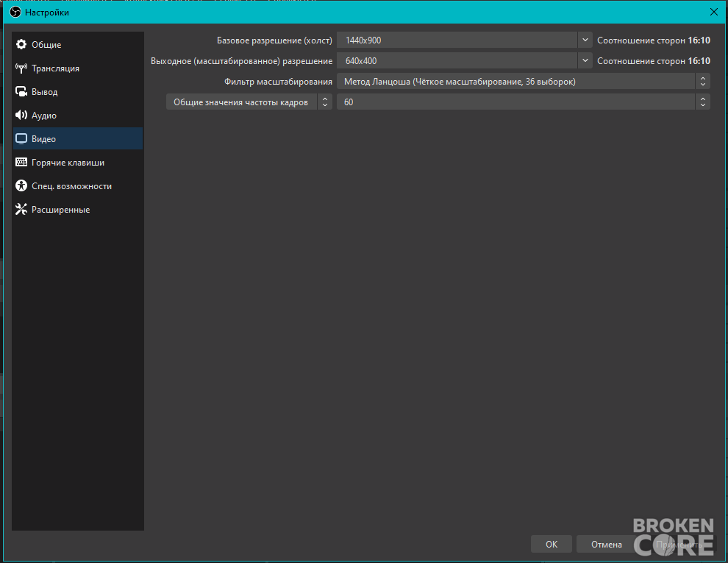The width and height of the screenshot is (728, 563).
Task: Click the tools icon for Расширенные
Action: [21, 210]
